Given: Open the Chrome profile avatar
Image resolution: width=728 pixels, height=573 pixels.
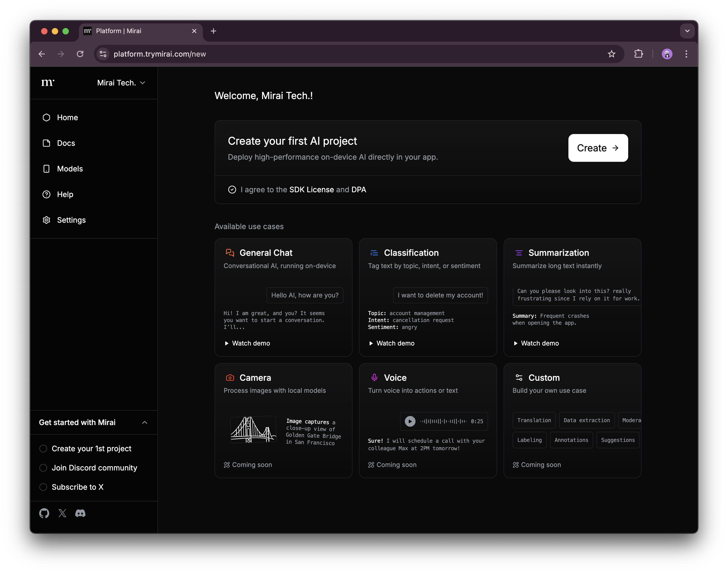Looking at the screenshot, I should pyautogui.click(x=667, y=54).
